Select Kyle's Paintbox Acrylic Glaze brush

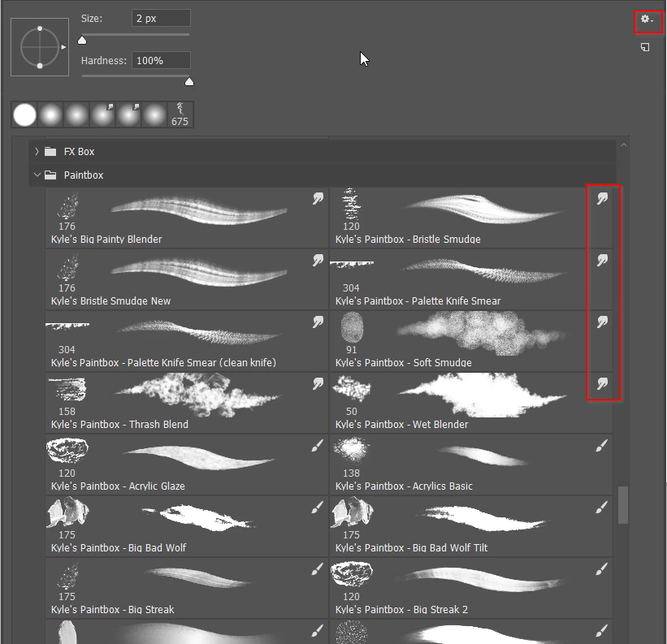point(187,465)
